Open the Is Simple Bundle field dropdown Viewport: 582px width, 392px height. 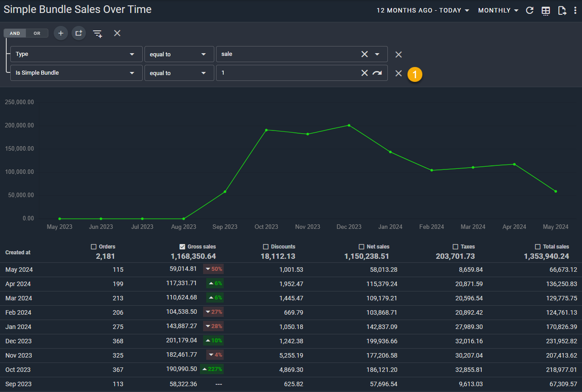coord(76,73)
